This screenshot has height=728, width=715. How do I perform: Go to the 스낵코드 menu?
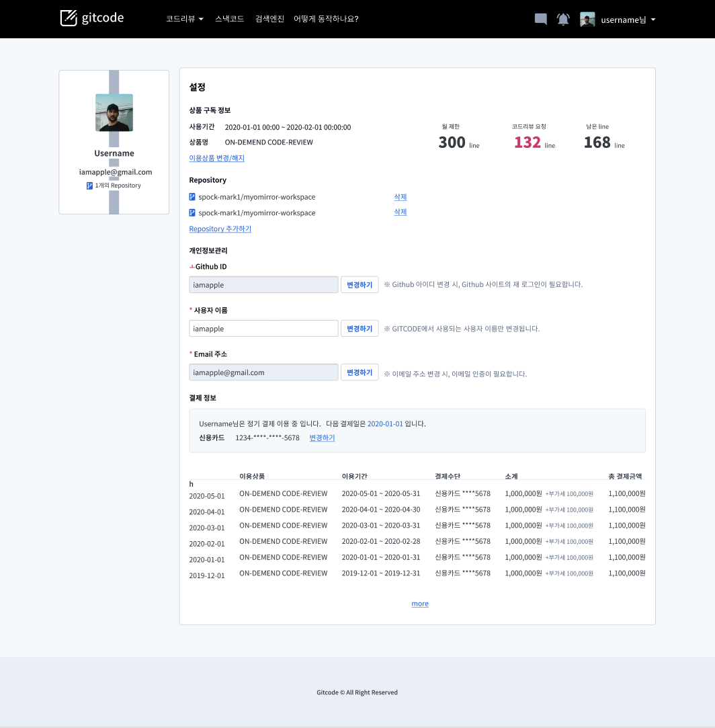(x=229, y=19)
